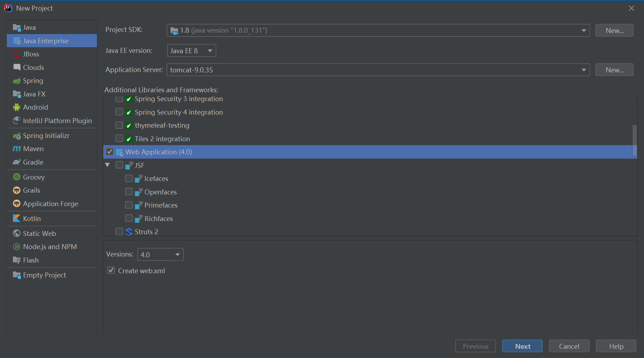Viewport: 644px width, 358px height.
Task: Collapse the JSF tree node
Action: [108, 165]
